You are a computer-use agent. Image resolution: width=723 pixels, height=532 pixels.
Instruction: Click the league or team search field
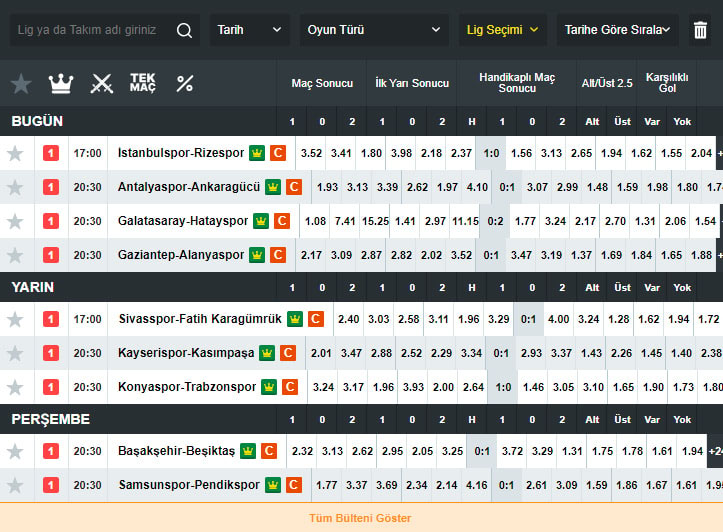tap(90, 30)
